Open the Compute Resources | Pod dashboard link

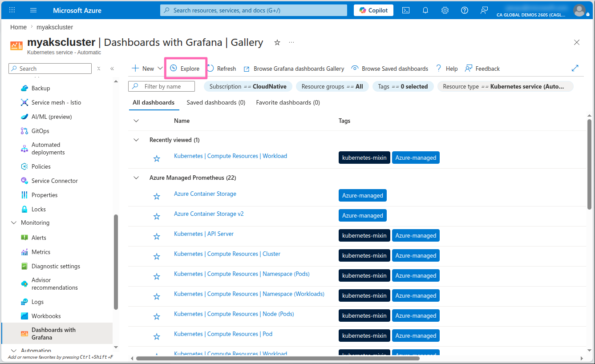coord(223,334)
